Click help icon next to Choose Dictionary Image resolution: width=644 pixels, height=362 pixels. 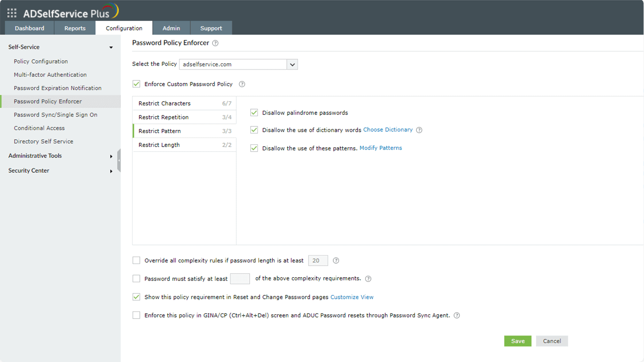point(419,130)
